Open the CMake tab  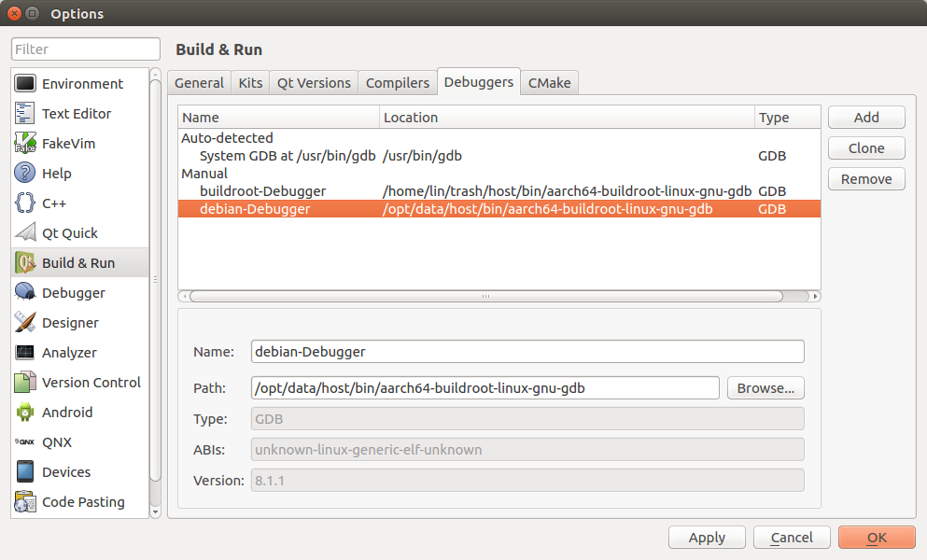[x=549, y=83]
